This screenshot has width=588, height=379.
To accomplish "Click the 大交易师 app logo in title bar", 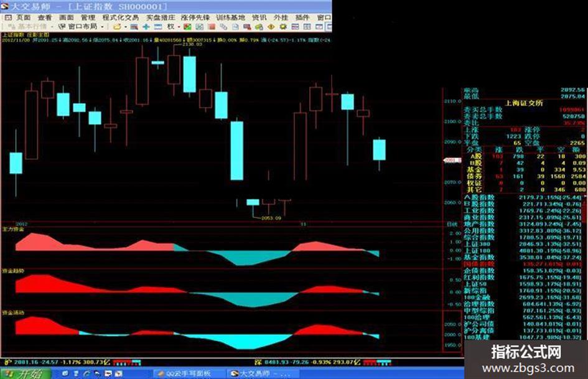I will point(5,6).
